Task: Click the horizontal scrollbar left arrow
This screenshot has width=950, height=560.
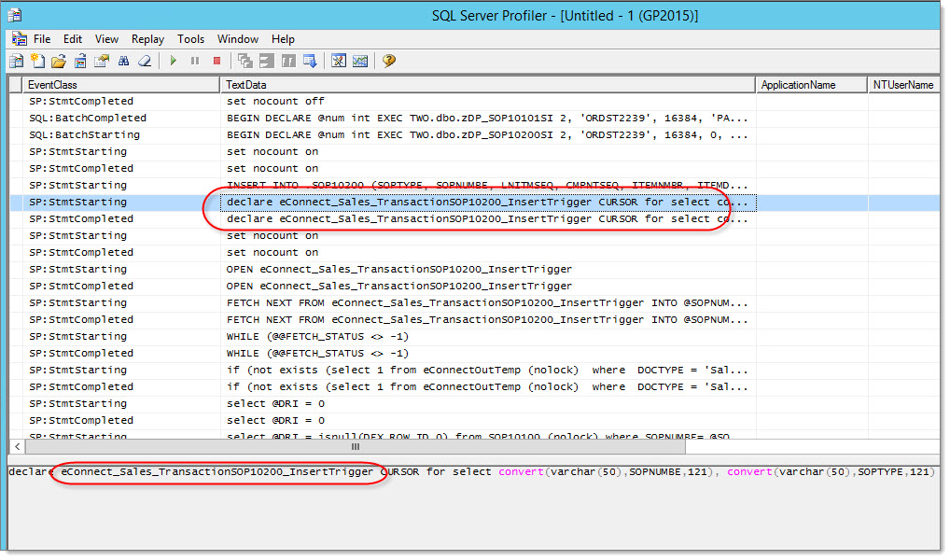Action: click(17, 447)
